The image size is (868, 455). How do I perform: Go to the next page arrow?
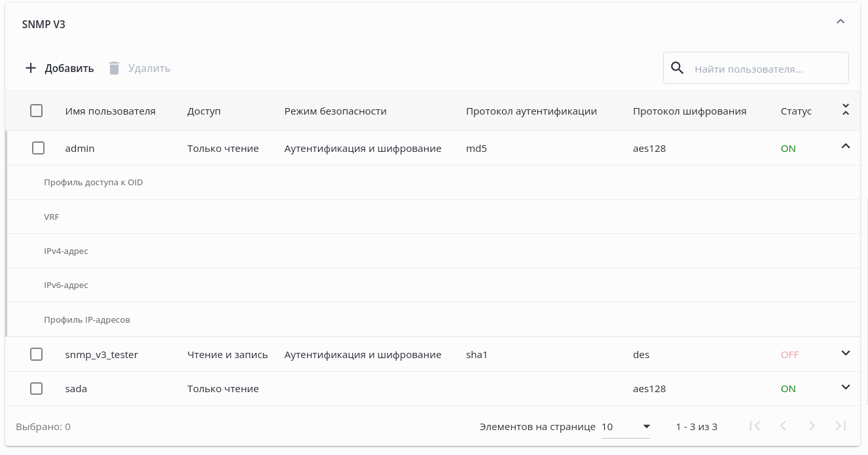tap(812, 426)
